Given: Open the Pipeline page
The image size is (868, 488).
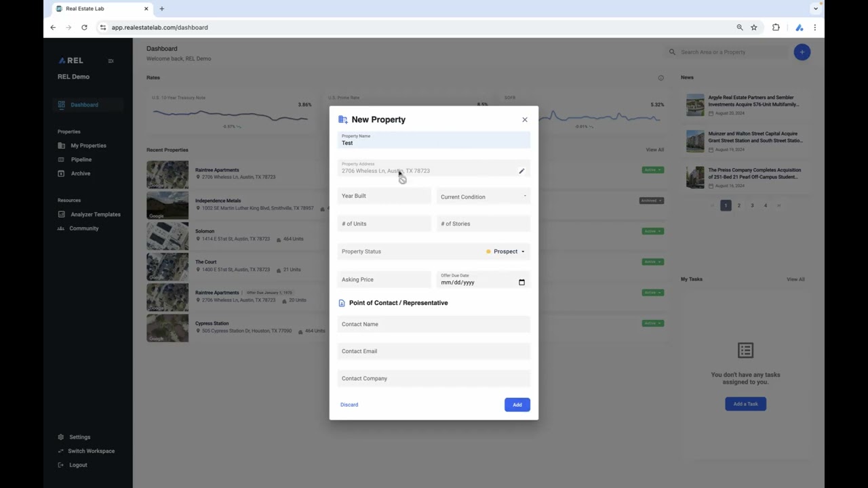Looking at the screenshot, I should coord(81,159).
